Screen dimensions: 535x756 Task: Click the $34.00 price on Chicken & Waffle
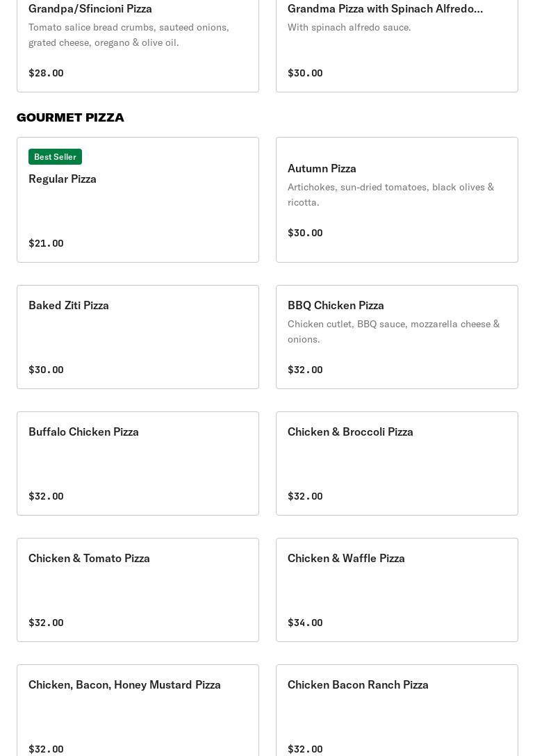point(305,623)
